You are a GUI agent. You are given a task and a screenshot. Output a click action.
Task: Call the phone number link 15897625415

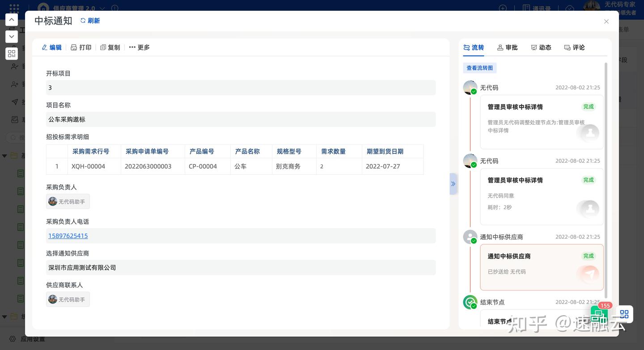tap(68, 236)
